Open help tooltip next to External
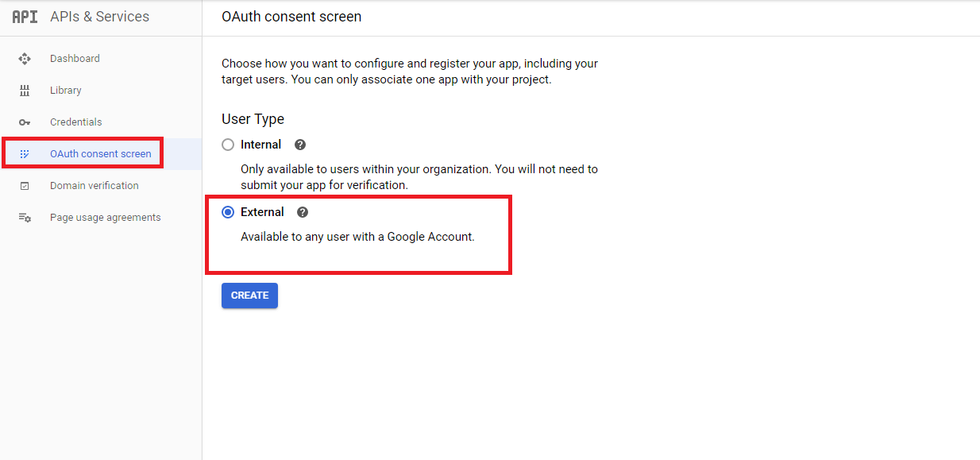 point(303,212)
